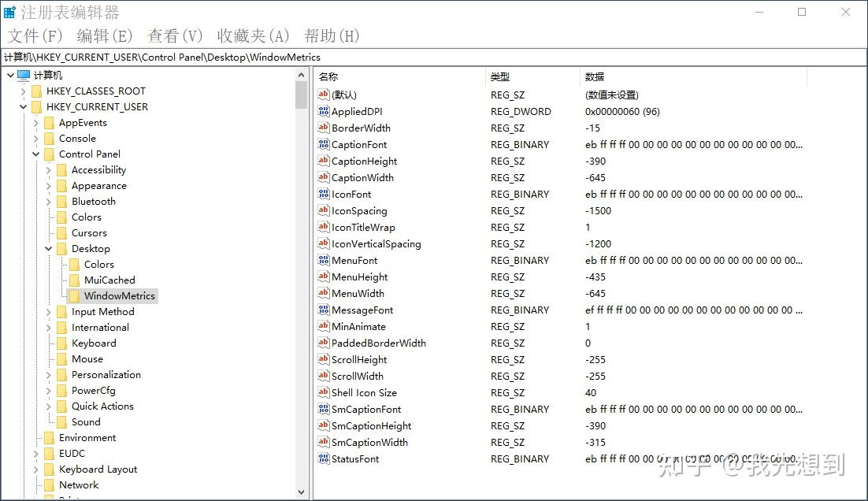868x501 pixels.
Task: Click the PaddedBorderWidth string icon
Action: coord(323,343)
